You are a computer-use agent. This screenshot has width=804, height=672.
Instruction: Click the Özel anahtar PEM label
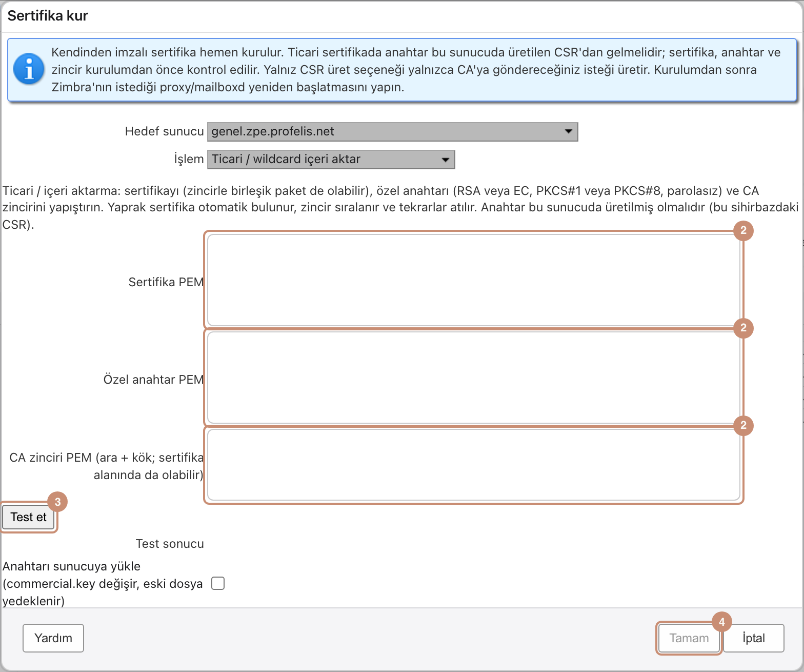154,380
